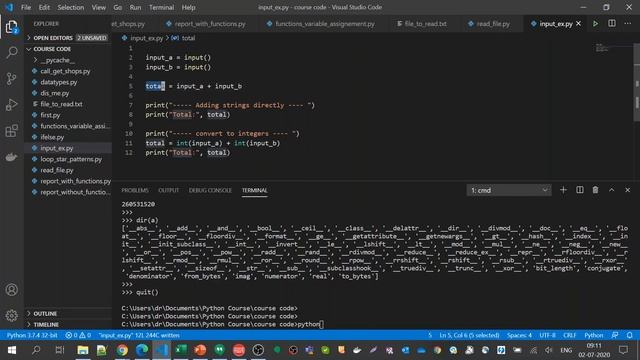
Task: Open Windows taskbar search
Action: click(36, 350)
